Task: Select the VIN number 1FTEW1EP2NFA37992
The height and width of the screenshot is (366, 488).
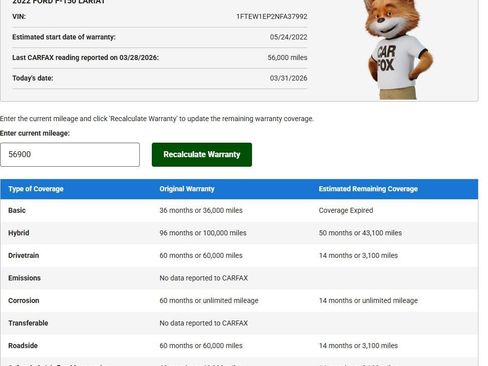Action: point(272,16)
